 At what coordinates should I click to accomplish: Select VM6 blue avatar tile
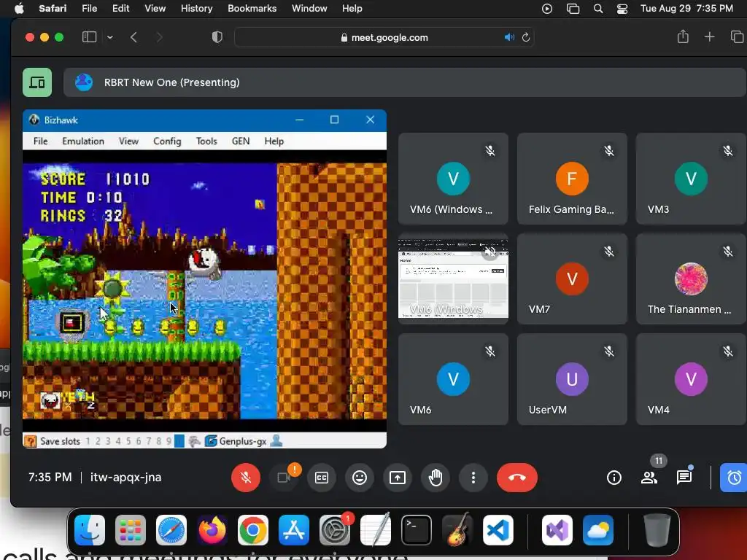click(453, 379)
